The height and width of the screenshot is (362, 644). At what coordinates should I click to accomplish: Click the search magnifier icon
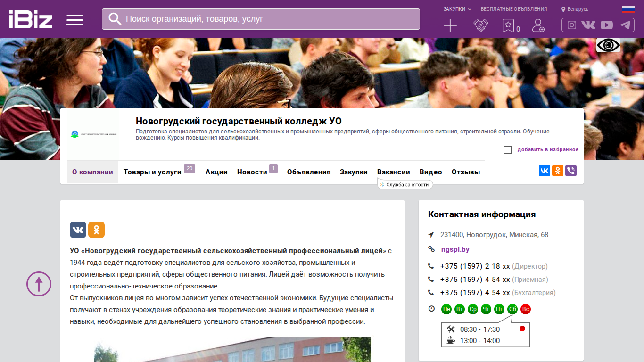tap(115, 19)
